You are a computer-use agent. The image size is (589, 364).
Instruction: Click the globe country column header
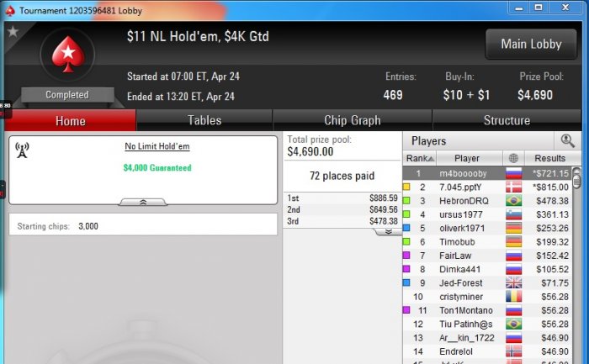[513, 158]
